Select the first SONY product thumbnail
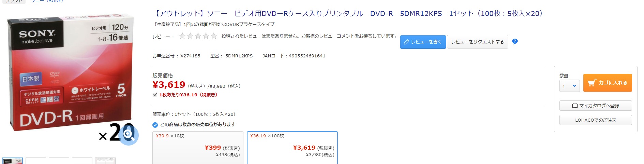 (12, 161)
